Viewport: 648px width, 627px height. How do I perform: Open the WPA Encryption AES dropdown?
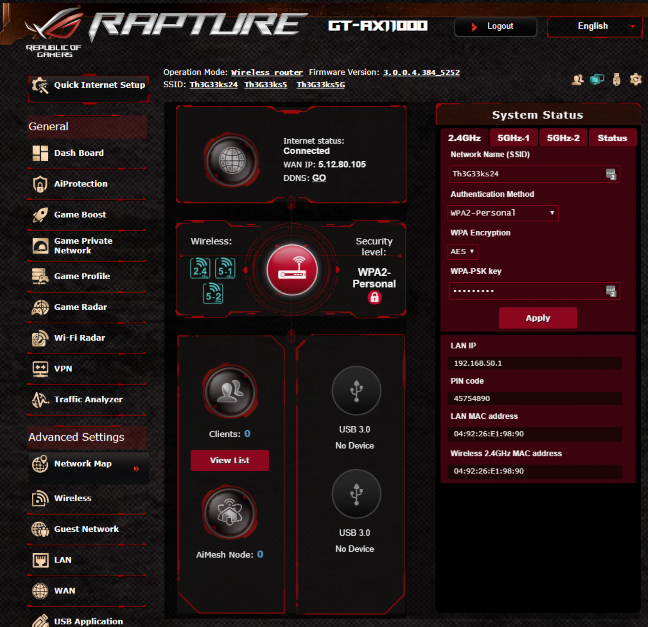click(x=462, y=252)
